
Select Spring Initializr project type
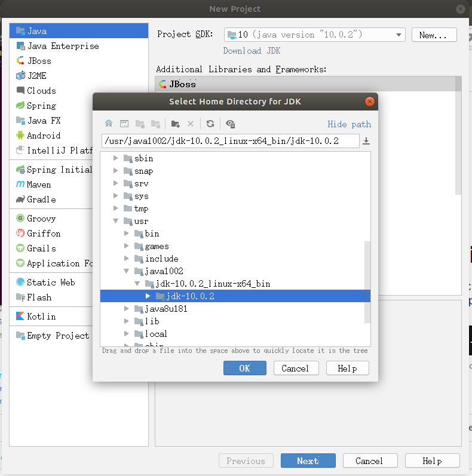click(51, 170)
